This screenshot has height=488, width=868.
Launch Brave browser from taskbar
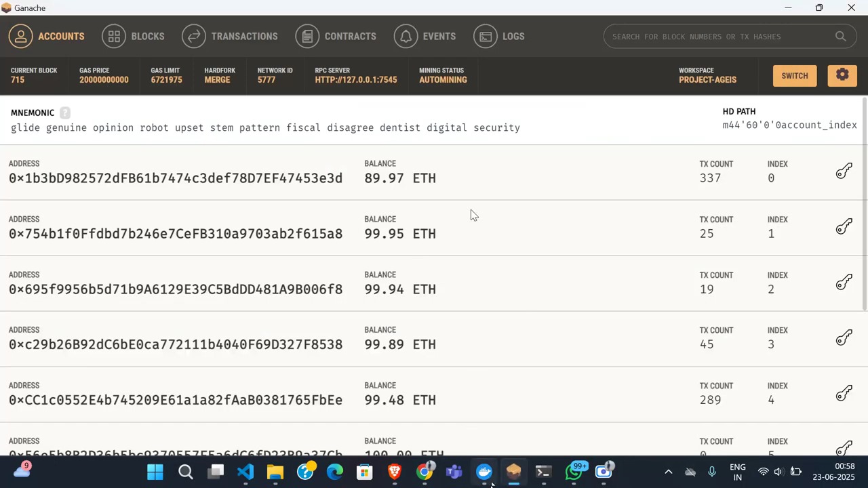click(x=395, y=472)
